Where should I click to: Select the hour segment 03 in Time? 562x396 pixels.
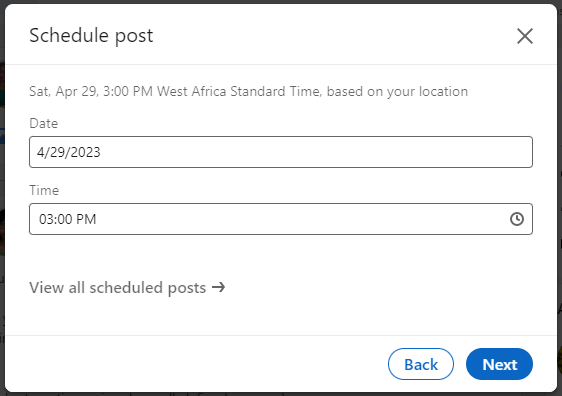tap(46, 219)
